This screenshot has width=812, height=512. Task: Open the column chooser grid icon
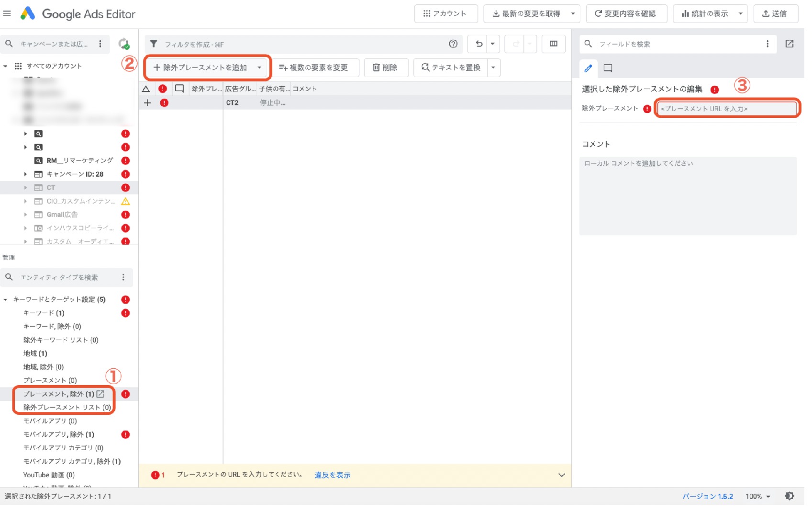(554, 44)
